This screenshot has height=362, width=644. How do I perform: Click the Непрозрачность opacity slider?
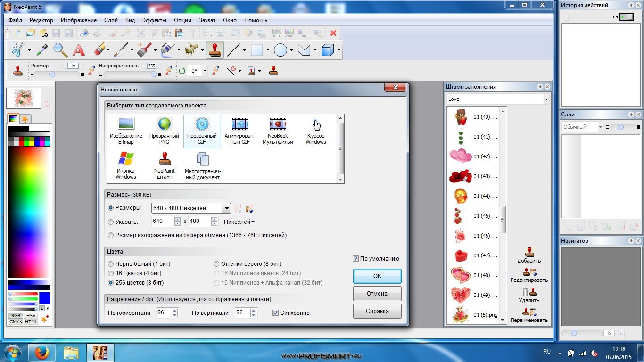click(x=130, y=74)
